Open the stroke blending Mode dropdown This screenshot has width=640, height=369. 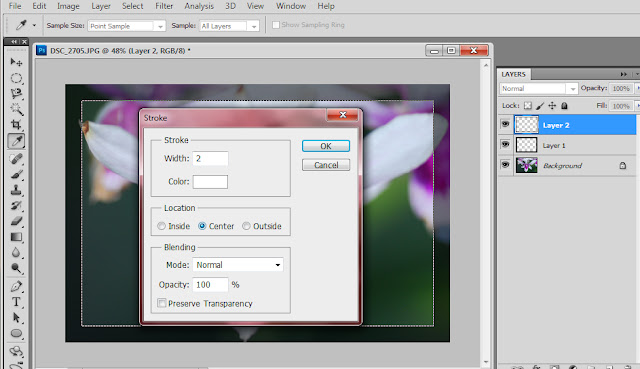coord(238,265)
